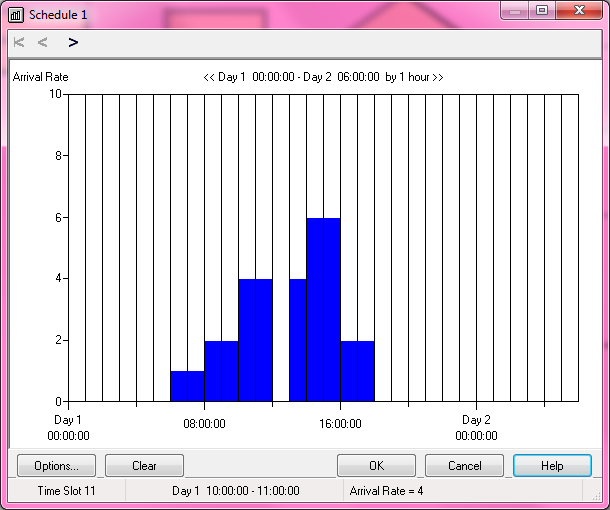Click the Schedule 1 window icon
610x510 pixels.
pos(16,15)
